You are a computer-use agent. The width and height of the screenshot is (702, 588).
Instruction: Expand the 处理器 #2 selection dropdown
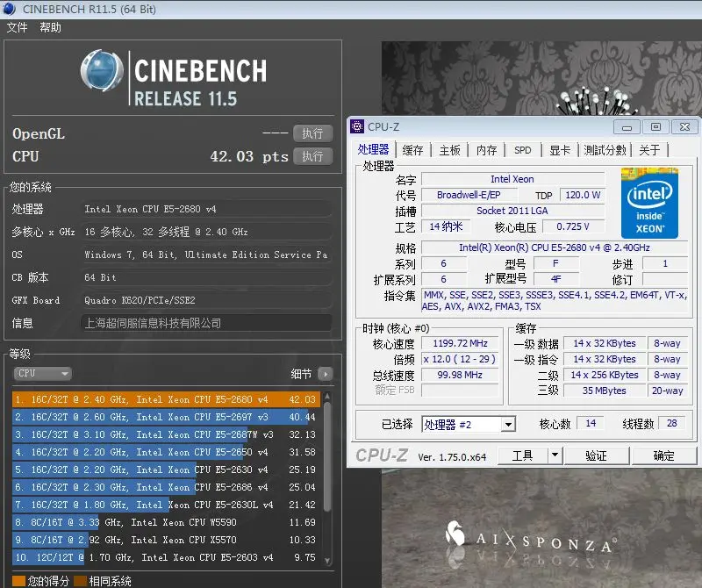coord(507,425)
